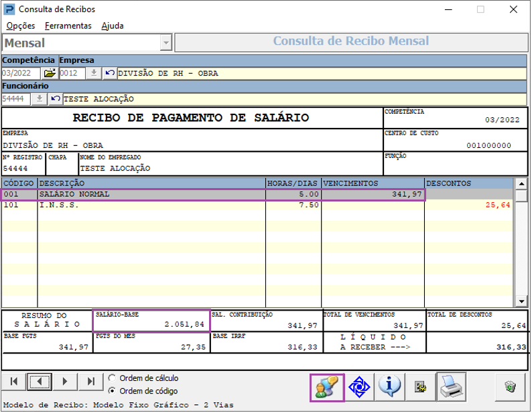
Task: Click the 341,97 value in the Vencimentos column
Action: pos(407,194)
